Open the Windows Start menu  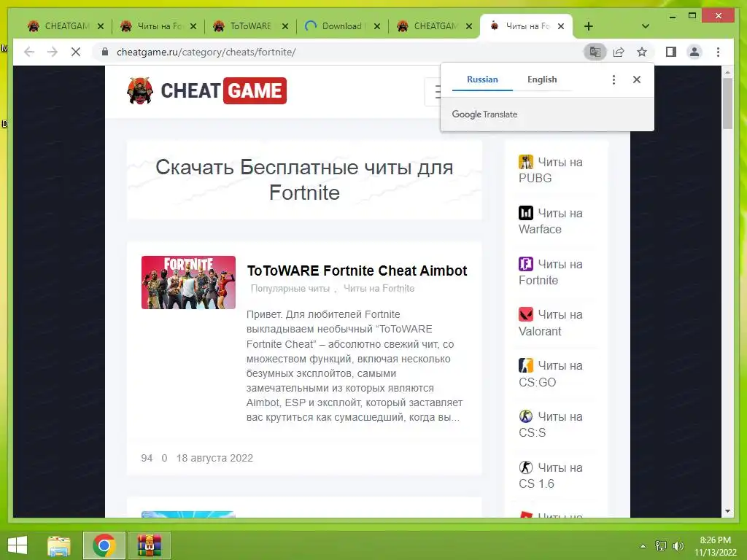pos(18,545)
